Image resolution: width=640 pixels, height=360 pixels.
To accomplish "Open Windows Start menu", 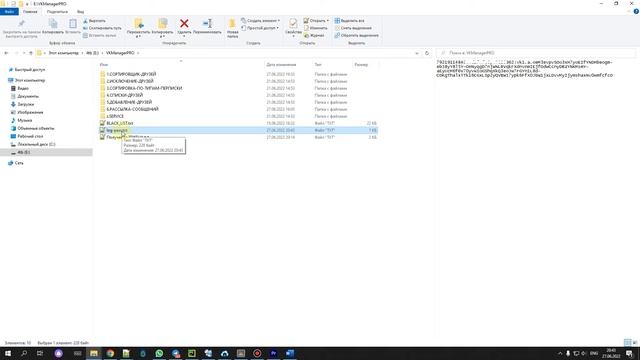I will tap(8, 353).
